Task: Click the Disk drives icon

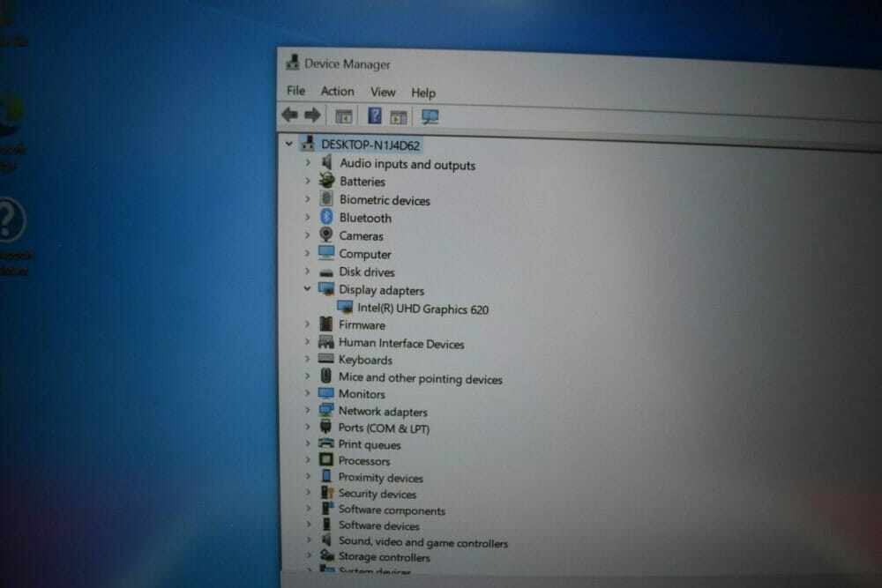Action: coord(326,272)
